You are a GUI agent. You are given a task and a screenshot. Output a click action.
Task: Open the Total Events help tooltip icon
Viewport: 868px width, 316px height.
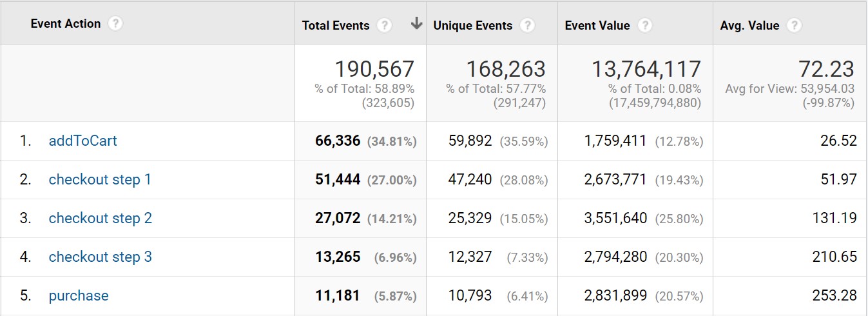[x=384, y=26]
